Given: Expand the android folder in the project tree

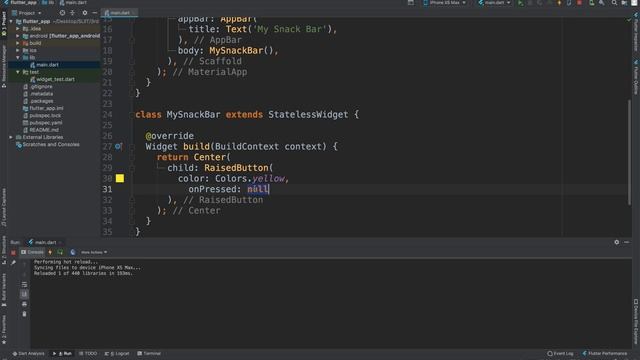Looking at the screenshot, I should (18, 36).
